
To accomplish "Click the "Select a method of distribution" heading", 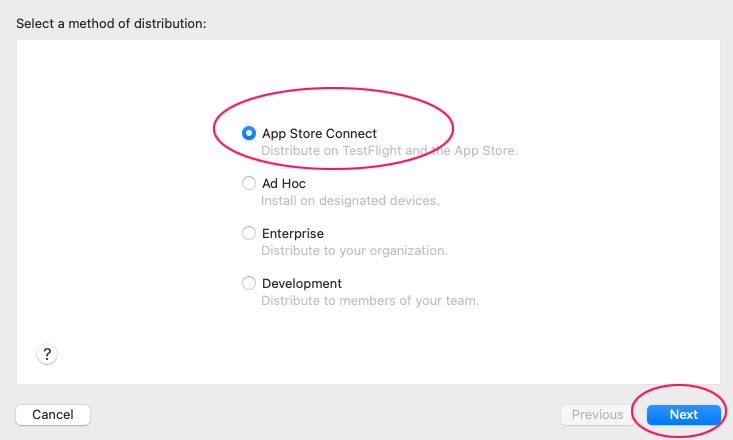I will coord(111,23).
